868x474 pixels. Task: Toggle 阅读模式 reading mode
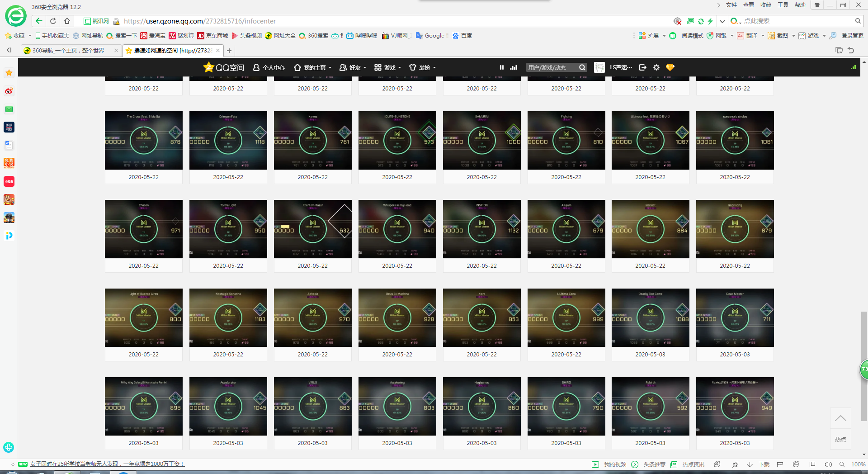pos(686,36)
